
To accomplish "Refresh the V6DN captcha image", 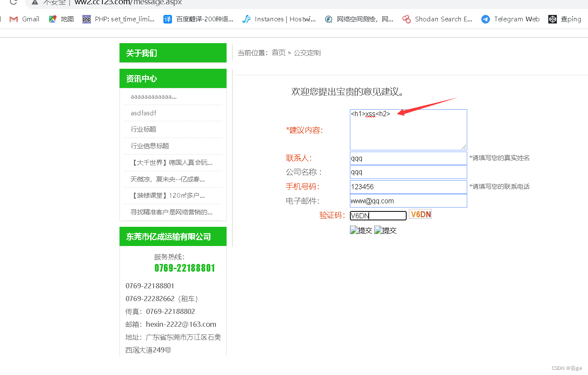I will pos(420,214).
